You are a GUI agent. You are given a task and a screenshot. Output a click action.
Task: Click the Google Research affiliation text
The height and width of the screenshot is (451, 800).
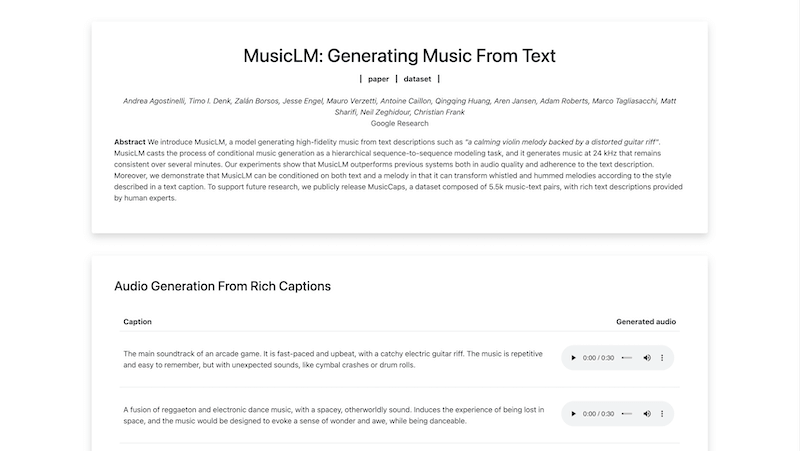(399, 123)
